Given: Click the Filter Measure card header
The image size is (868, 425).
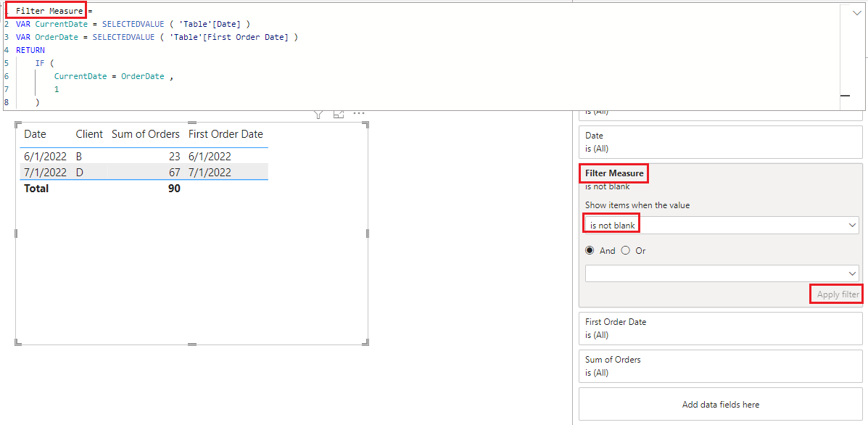Looking at the screenshot, I should pos(614,174).
